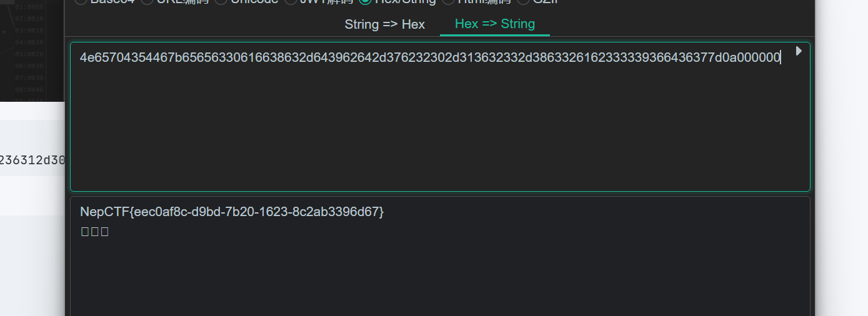
Task: Click the hex string starting with 4e6570
Action: 430,58
